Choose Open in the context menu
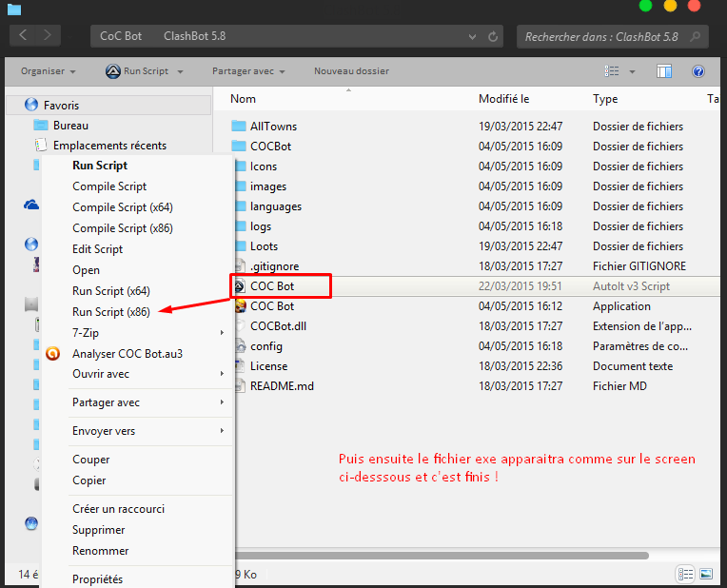The image size is (727, 588). 86,270
